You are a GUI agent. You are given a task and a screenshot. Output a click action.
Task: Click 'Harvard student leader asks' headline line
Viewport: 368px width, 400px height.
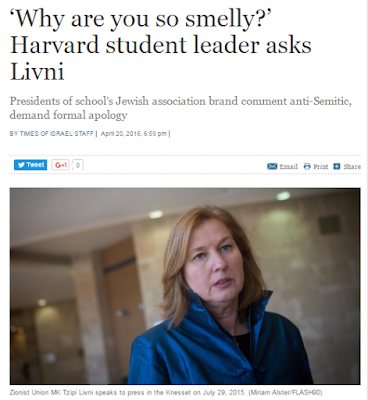pyautogui.click(x=161, y=45)
